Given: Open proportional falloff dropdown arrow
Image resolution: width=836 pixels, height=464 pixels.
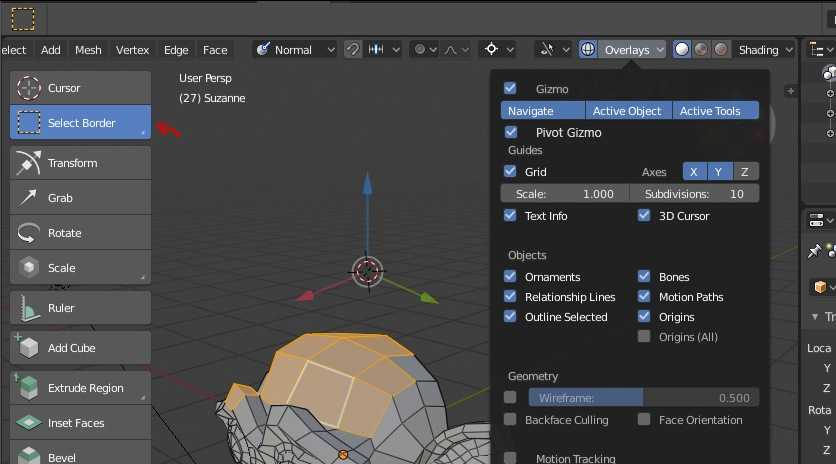Looking at the screenshot, I should tap(465, 50).
